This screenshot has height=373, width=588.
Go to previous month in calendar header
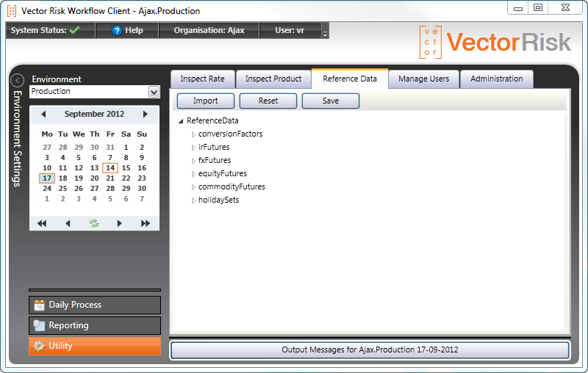(43, 115)
